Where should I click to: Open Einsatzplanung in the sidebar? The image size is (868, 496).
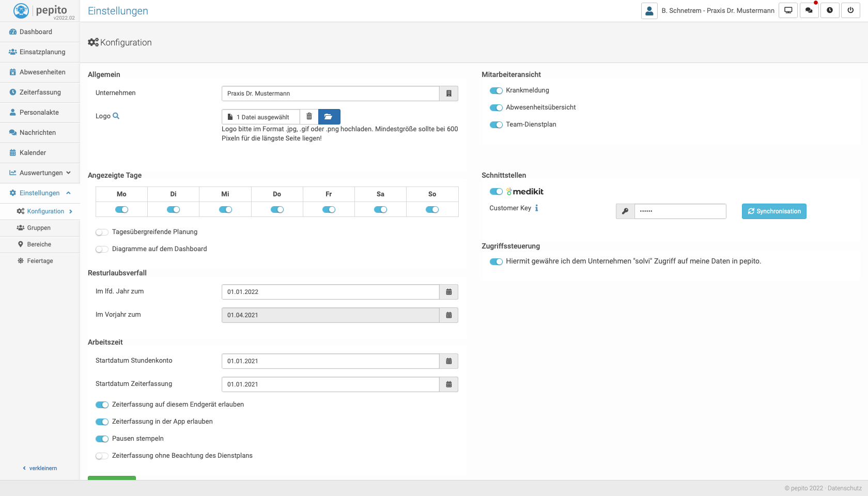click(x=42, y=52)
